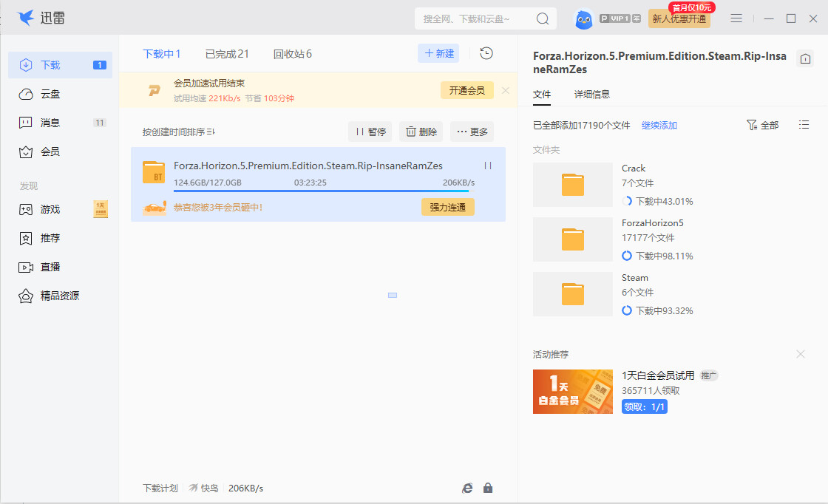Click the Xunlei bird logo

[x=25, y=18]
